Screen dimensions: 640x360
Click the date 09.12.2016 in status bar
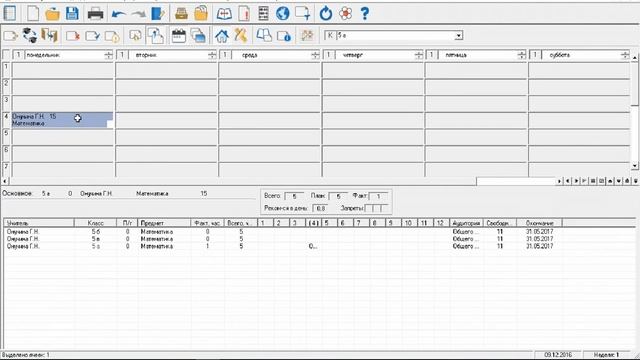click(558, 355)
